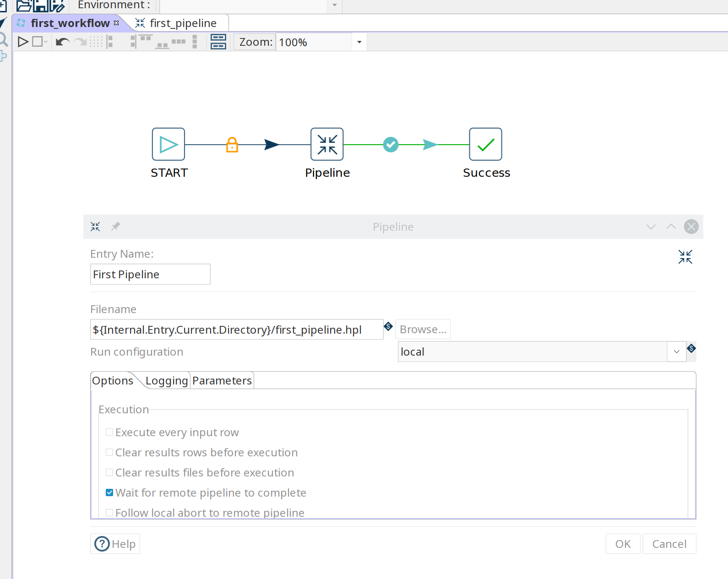Open the Environment dropdown
The image size is (728, 579).
[x=335, y=5]
